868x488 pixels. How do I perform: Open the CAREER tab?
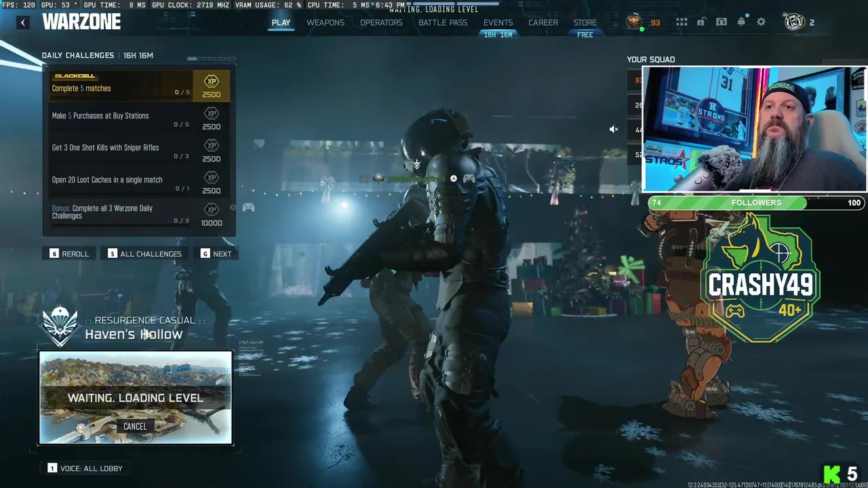pos(543,22)
